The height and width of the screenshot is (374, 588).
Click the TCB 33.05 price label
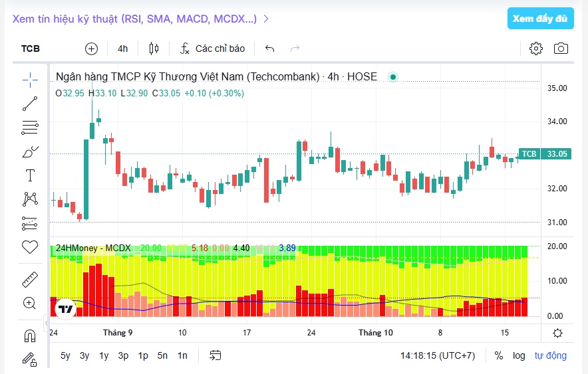[545, 154]
